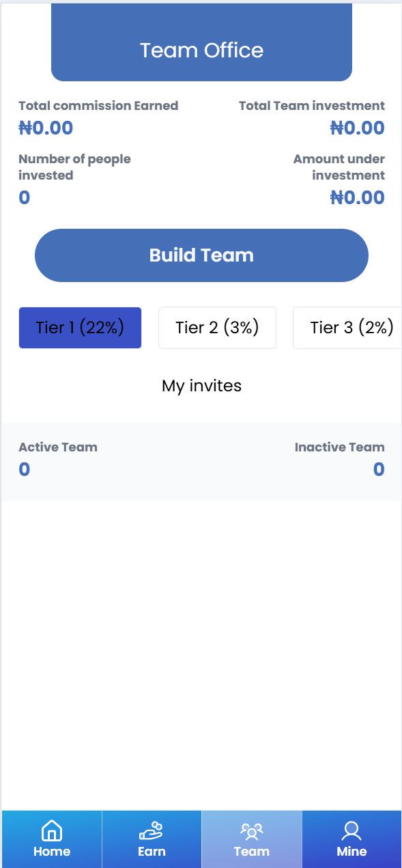
Task: Click the Build Team button
Action: coord(201,255)
